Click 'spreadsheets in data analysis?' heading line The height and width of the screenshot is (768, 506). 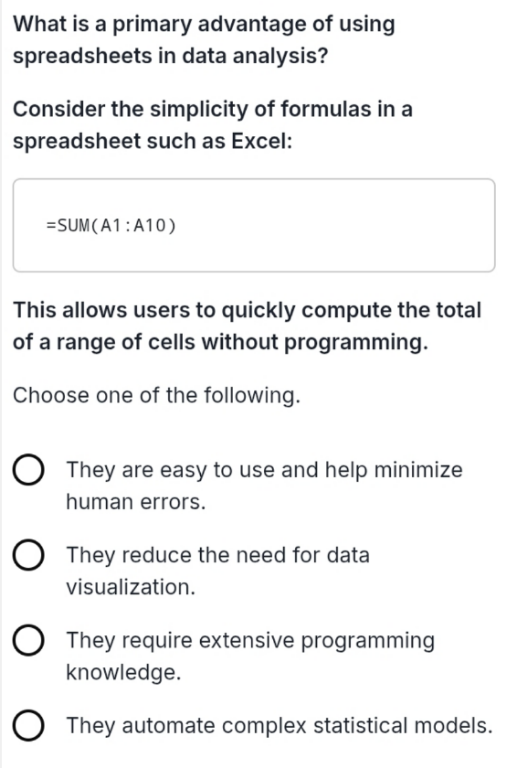tap(170, 56)
